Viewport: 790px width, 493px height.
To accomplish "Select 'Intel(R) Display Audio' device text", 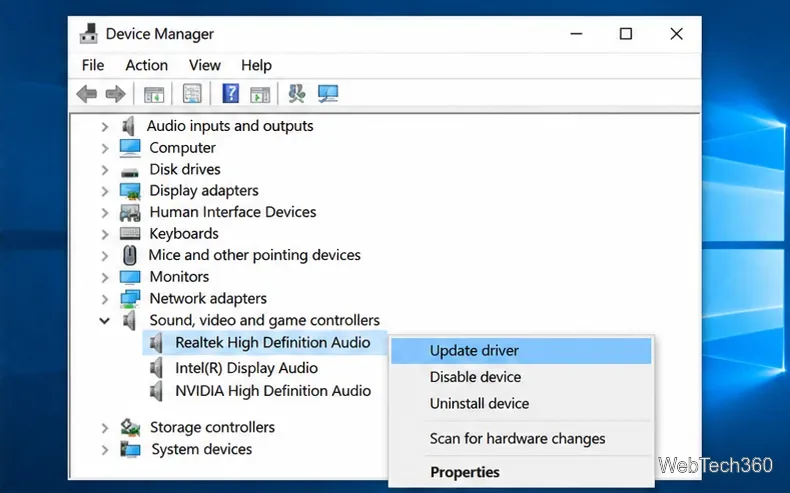I will [x=246, y=368].
